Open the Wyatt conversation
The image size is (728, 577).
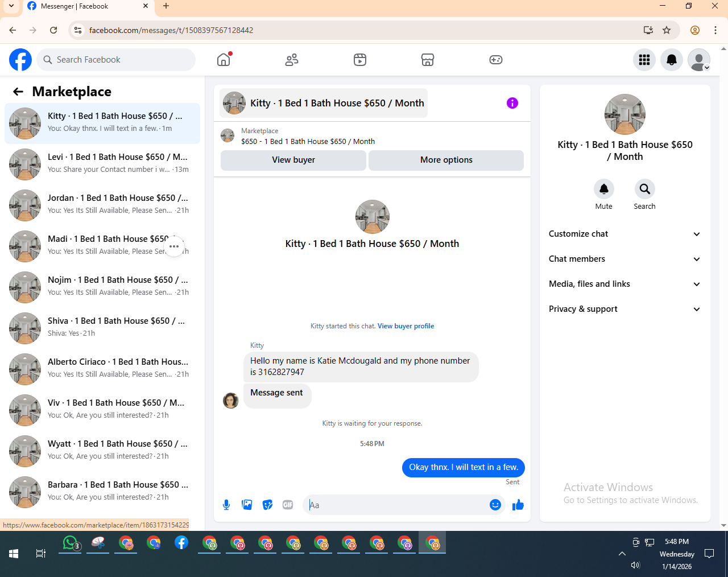[x=102, y=451]
